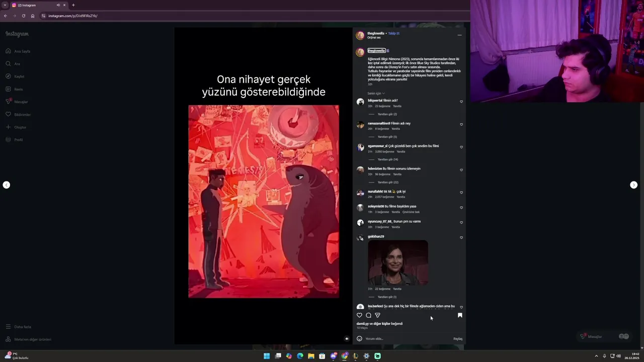This screenshot has width=644, height=362.
Task: Open floating Mesajlar widget
Action: 604,336
